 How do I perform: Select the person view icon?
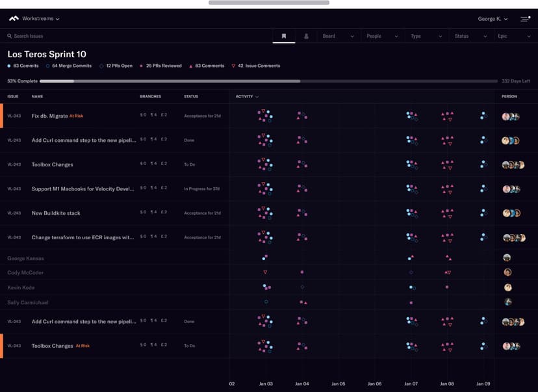point(306,36)
